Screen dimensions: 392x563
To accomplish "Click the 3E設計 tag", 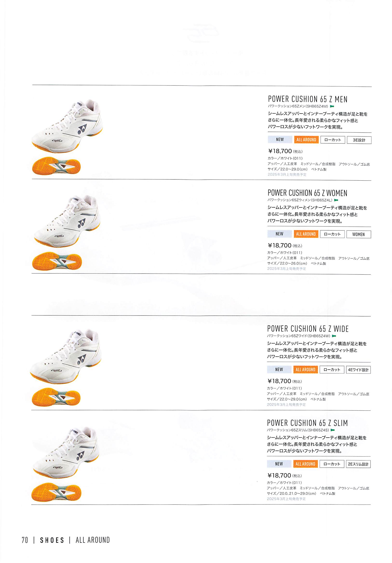I will point(359,140).
